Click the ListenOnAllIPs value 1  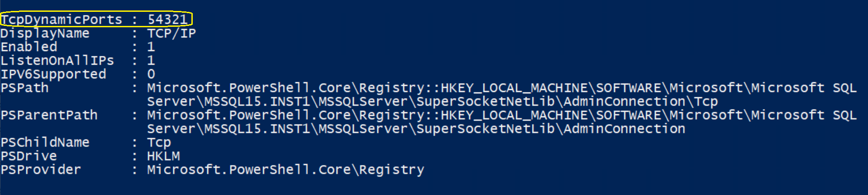pyautogui.click(x=151, y=60)
